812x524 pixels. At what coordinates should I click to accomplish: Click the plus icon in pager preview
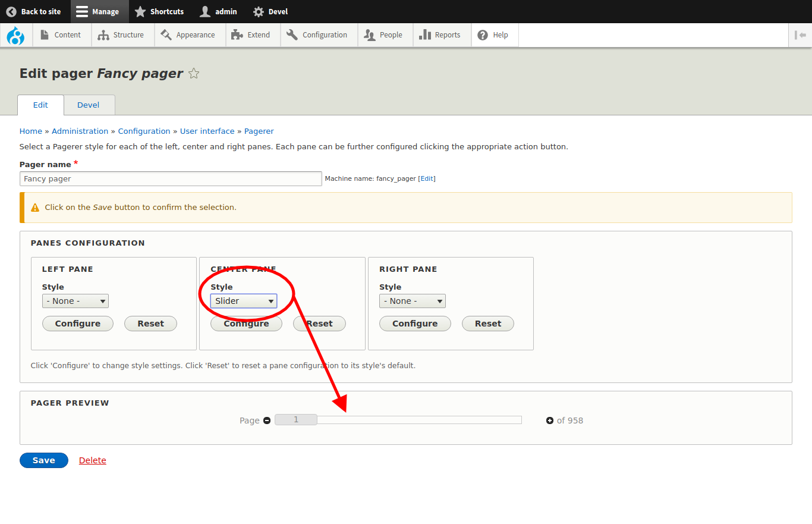click(x=550, y=421)
